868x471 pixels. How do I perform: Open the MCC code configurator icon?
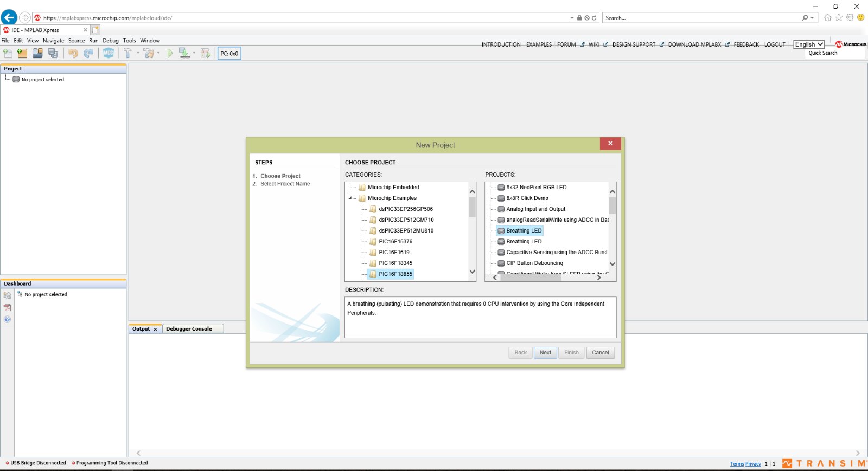click(108, 53)
